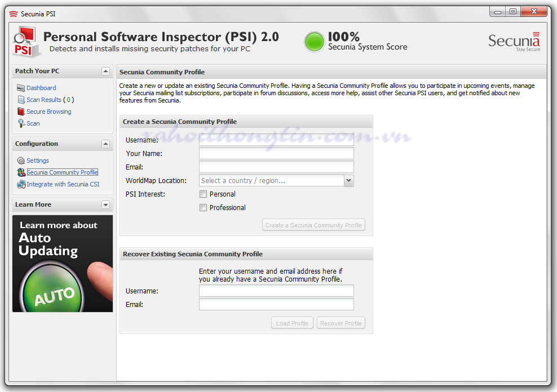Click the Integrate with Secunia CSI icon
Viewport: 557px width, 392px height.
(x=21, y=184)
